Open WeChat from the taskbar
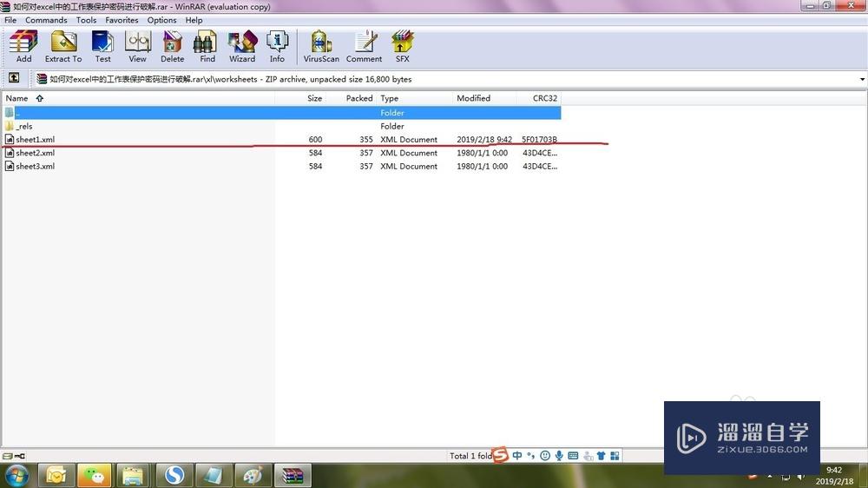Screen dimensions: 868x488 [x=94, y=476]
